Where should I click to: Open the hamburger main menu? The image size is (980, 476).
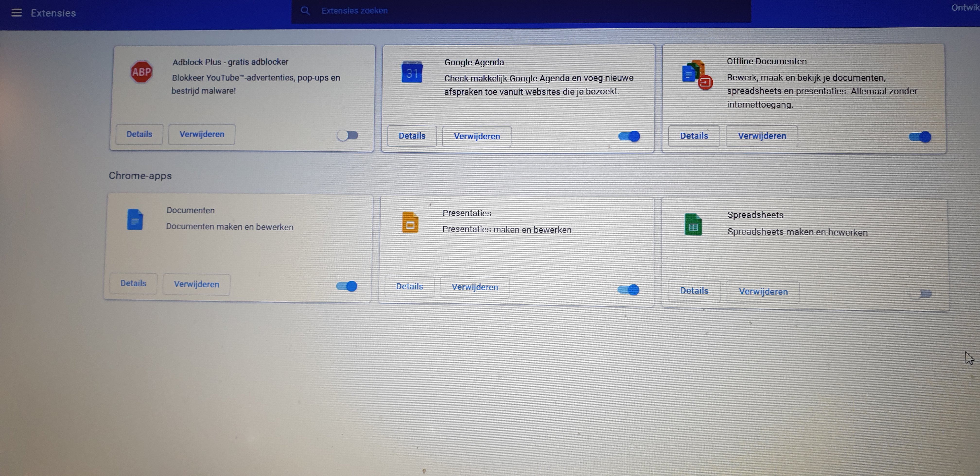(16, 13)
